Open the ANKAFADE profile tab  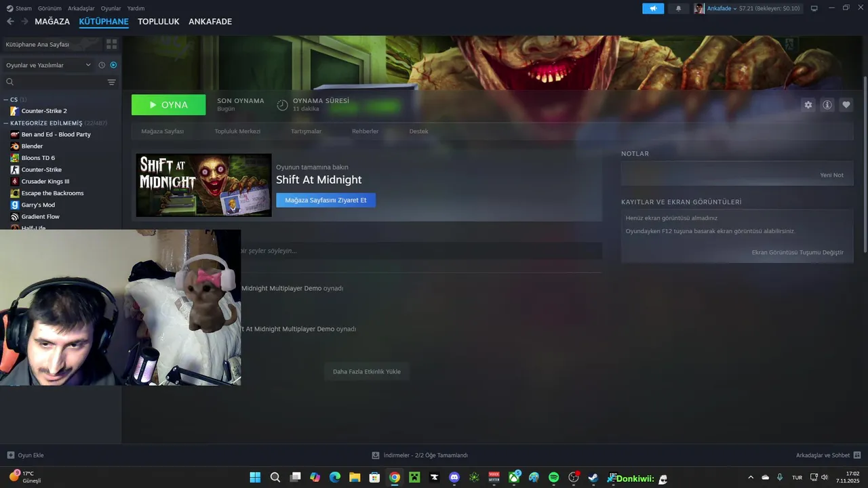pos(210,22)
